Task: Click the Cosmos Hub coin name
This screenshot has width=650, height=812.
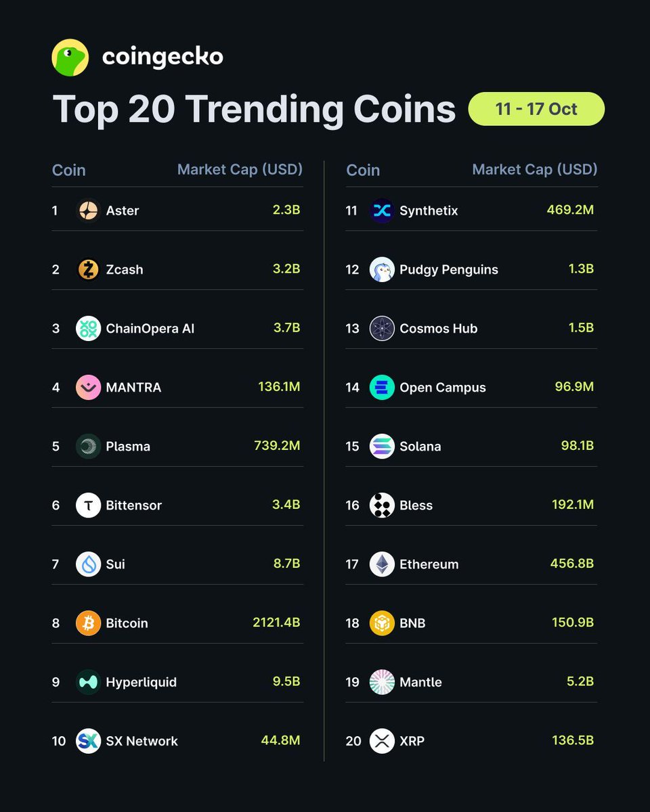Action: click(438, 328)
